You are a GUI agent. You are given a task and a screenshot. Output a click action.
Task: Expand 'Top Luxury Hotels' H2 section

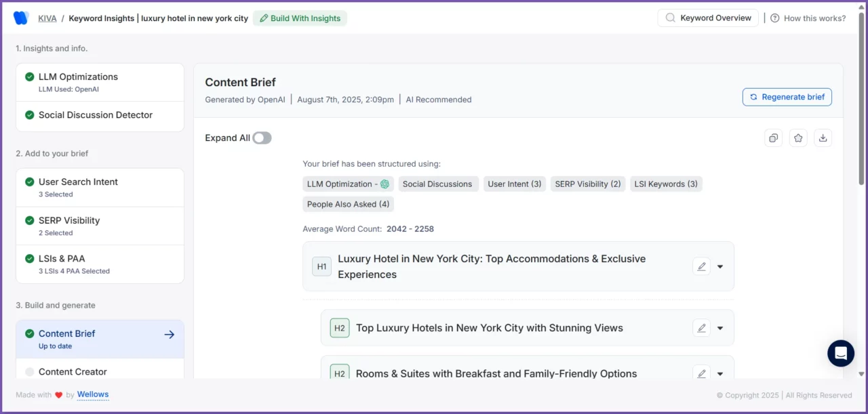[720, 328]
